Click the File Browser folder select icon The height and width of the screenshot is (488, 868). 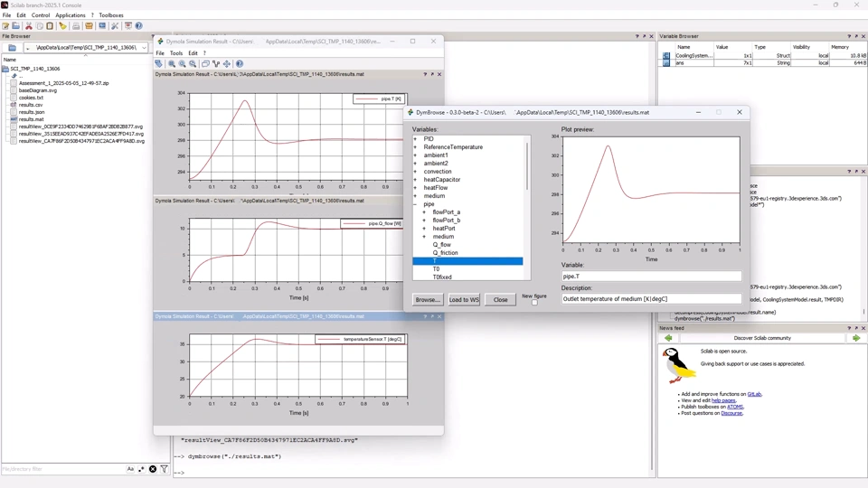click(12, 48)
